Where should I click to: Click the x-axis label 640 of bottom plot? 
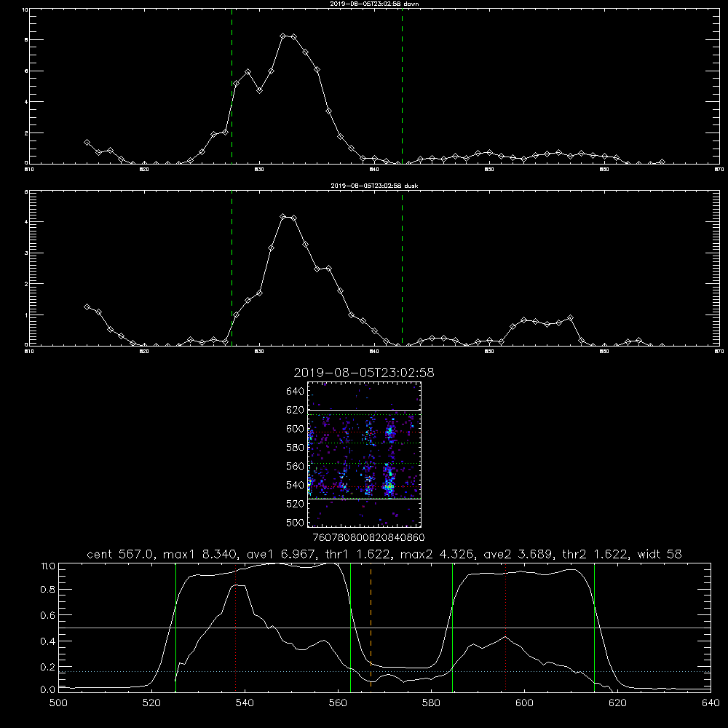(711, 703)
